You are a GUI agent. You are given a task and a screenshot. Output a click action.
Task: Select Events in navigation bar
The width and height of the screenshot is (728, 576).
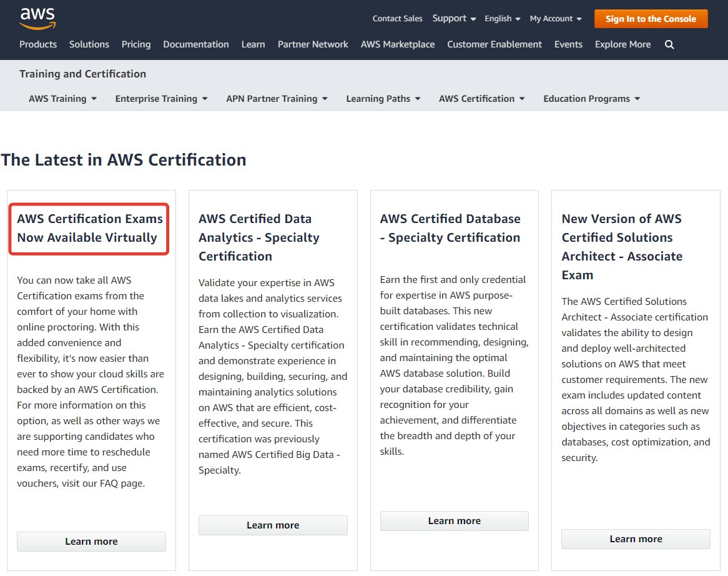[568, 44]
